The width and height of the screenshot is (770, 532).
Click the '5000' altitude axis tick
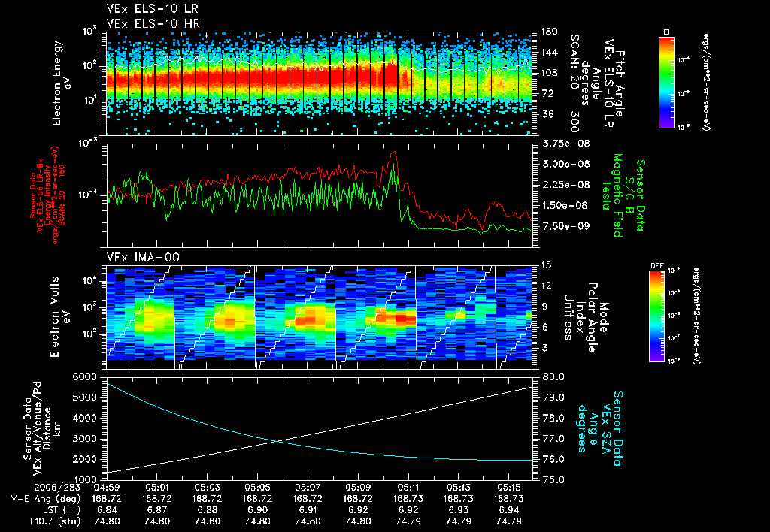[x=86, y=397]
